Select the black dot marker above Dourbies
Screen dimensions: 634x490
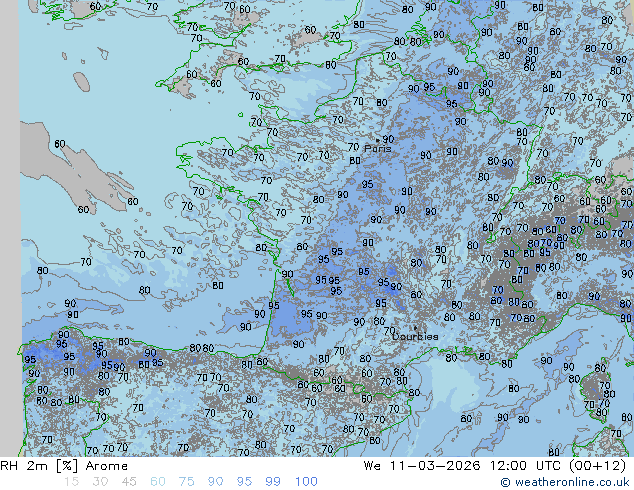415,328
